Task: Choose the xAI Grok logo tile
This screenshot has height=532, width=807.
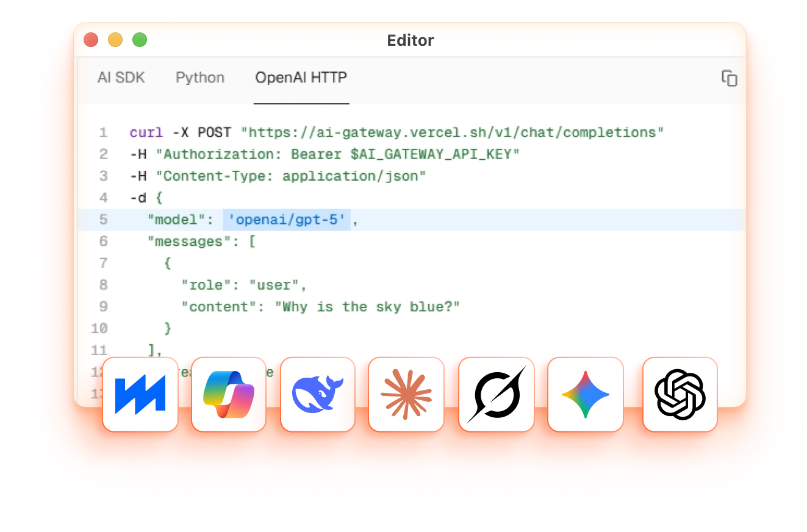Action: (x=496, y=395)
